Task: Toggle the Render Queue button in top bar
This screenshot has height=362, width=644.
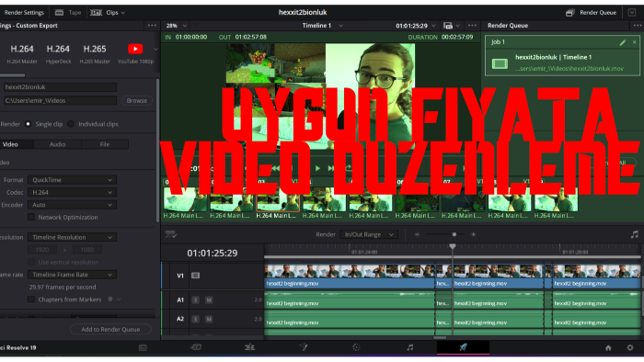Action: tap(592, 13)
